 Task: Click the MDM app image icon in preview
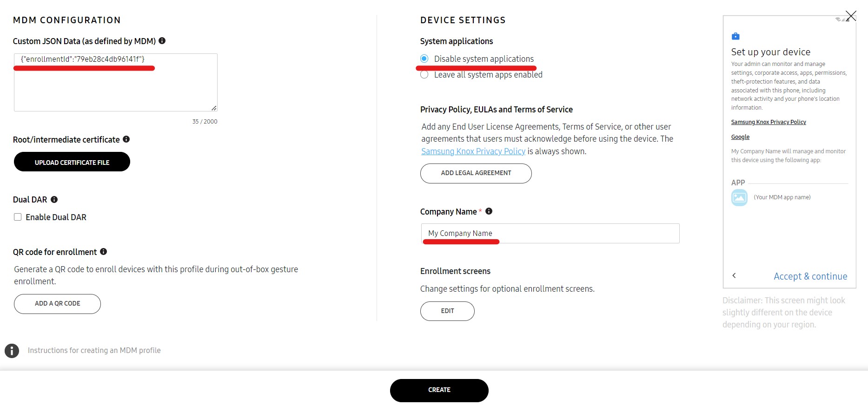[739, 197]
